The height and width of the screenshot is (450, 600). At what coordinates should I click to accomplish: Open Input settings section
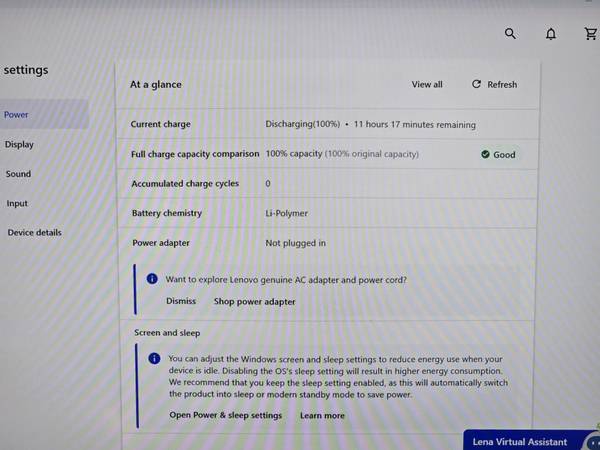coord(17,203)
